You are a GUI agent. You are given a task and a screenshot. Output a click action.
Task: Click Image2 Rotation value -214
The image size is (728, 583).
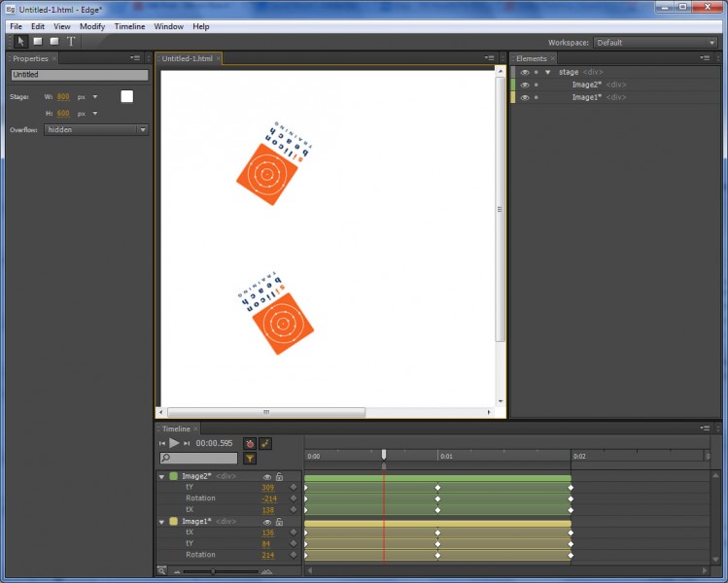pyautogui.click(x=269, y=498)
